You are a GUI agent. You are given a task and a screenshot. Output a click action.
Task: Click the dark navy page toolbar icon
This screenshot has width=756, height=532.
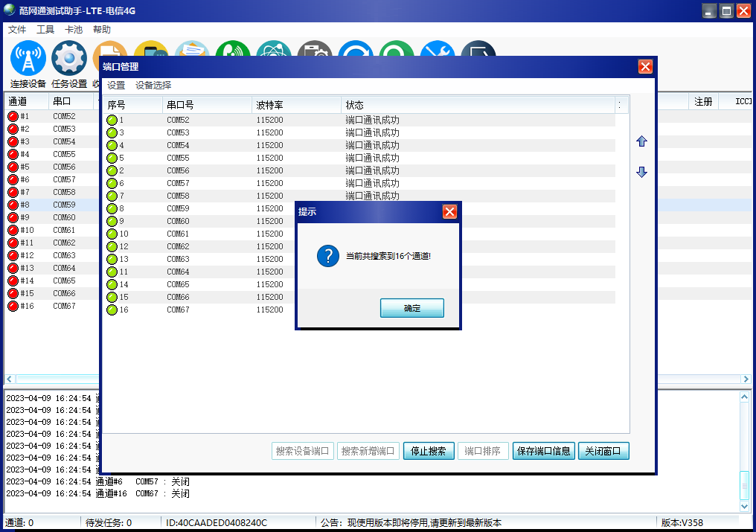tap(478, 48)
